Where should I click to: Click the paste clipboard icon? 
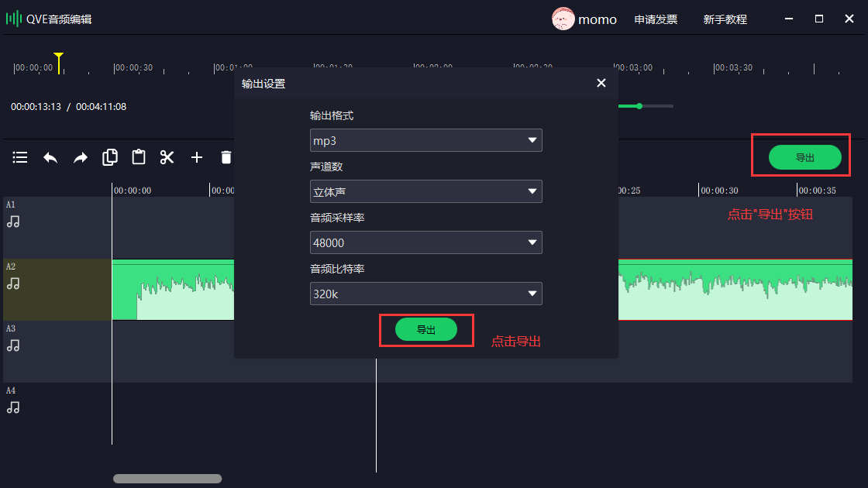(139, 157)
